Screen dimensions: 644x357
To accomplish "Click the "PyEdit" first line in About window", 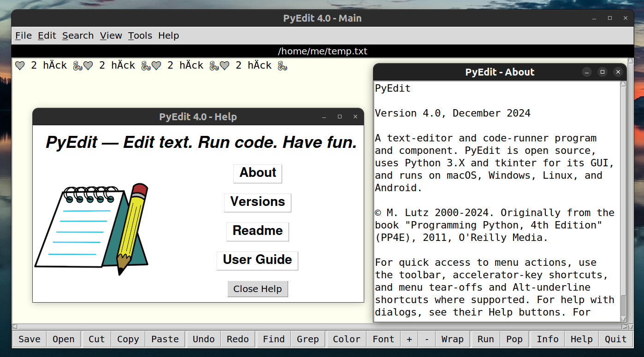I will pyautogui.click(x=393, y=88).
